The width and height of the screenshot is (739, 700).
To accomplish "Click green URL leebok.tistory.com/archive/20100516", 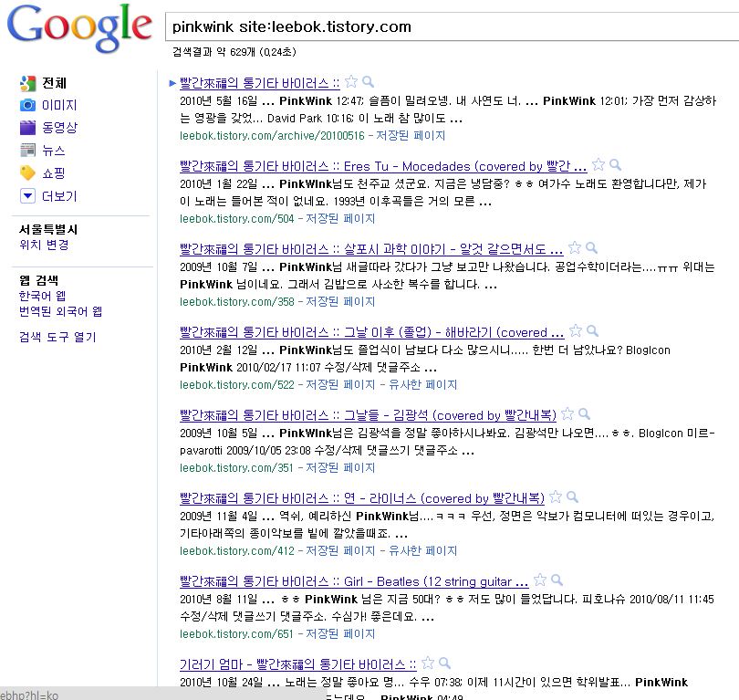I will (272, 136).
